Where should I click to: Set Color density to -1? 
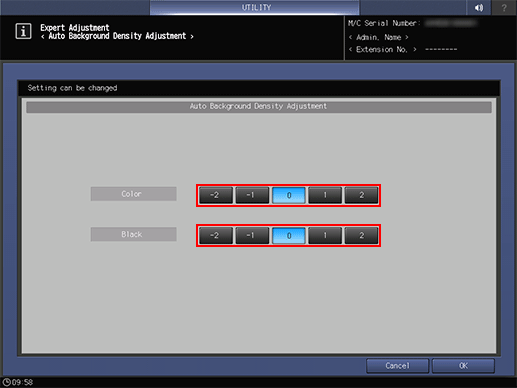pos(252,195)
